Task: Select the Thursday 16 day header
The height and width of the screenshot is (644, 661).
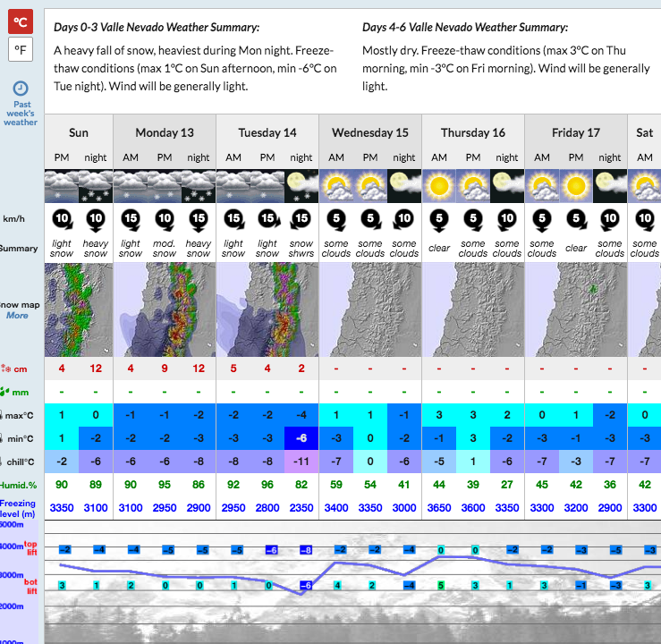Action: 473,132
